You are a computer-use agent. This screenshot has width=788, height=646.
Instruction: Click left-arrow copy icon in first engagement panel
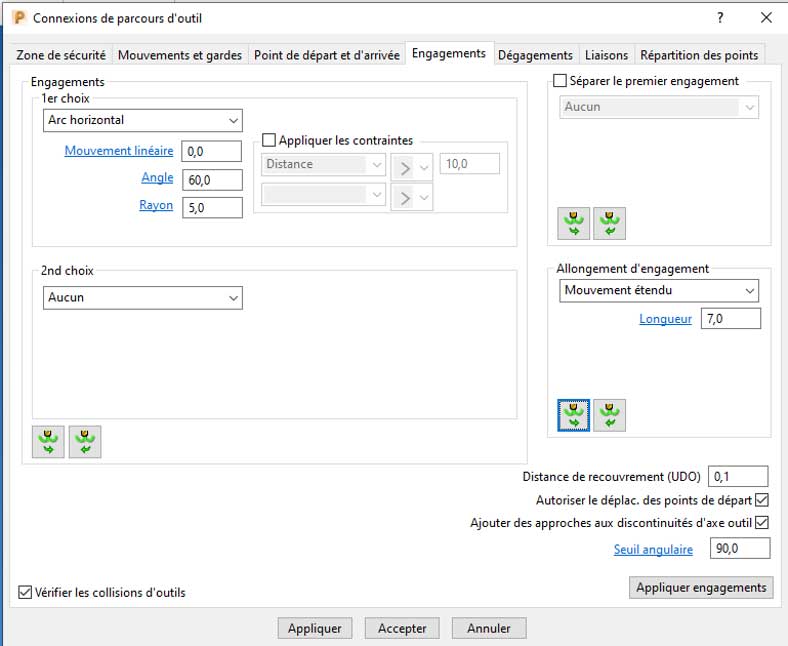[x=609, y=223]
